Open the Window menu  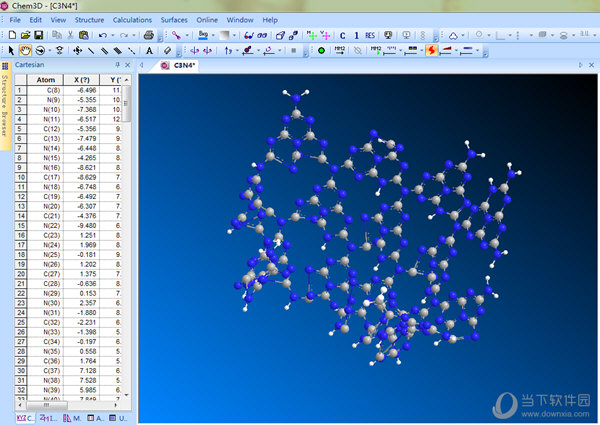(240, 20)
